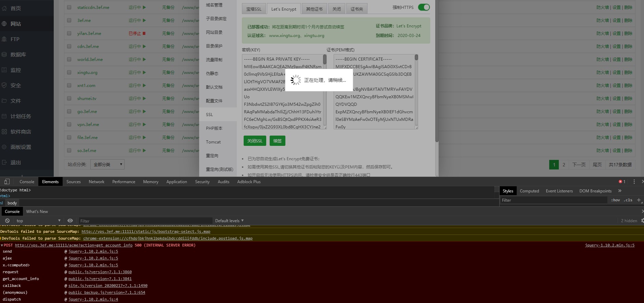This screenshot has width=644, height=303.
Task: Check the staticcdn.3ef.me row checkbox
Action: point(69,7)
